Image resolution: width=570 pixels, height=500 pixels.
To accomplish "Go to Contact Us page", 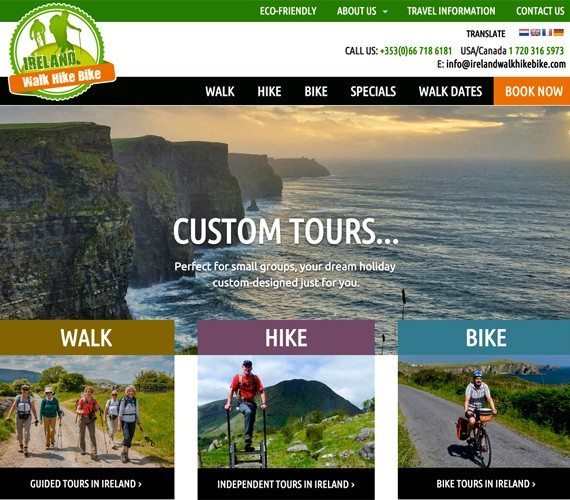I will [x=540, y=11].
